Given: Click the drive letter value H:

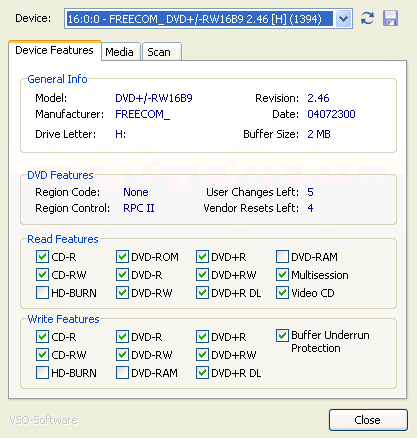Looking at the screenshot, I should coord(120,134).
